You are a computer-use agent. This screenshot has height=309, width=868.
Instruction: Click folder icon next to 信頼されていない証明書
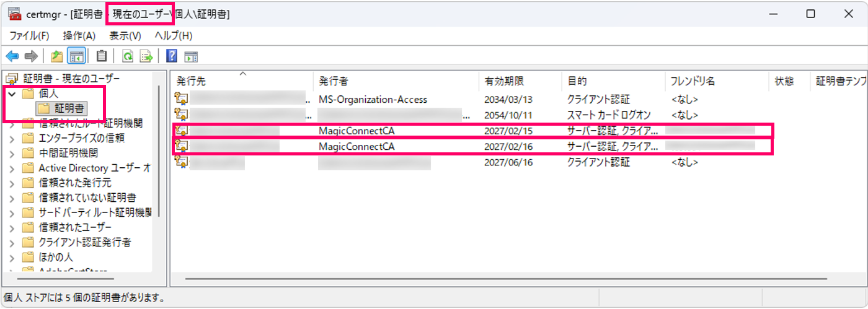pyautogui.click(x=27, y=198)
